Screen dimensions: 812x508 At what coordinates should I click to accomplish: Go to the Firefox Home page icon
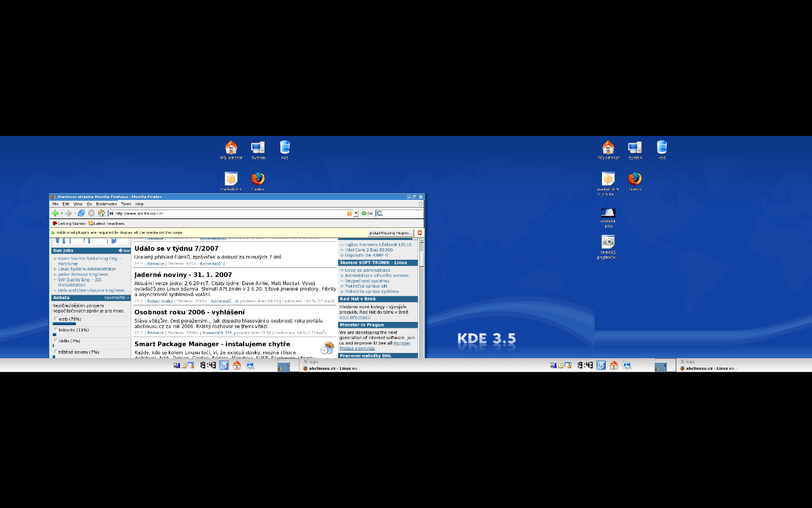(x=101, y=213)
